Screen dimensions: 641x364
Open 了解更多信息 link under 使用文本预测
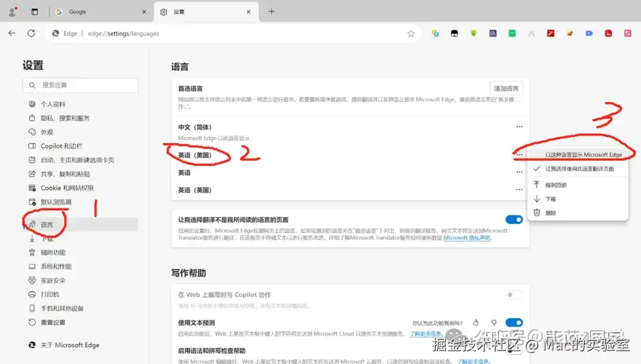pos(426,334)
